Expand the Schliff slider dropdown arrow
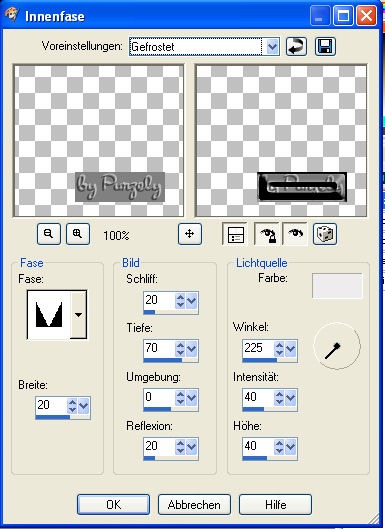The height and width of the screenshot is (529, 385). point(191,301)
